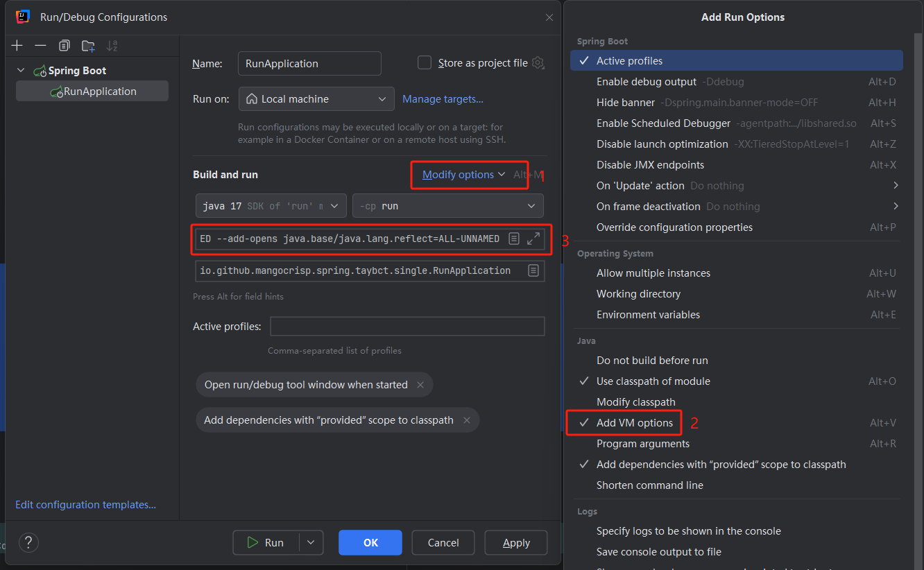Open the -cp run classpath dropdown
Viewport: 924px width, 570px height.
click(448, 206)
